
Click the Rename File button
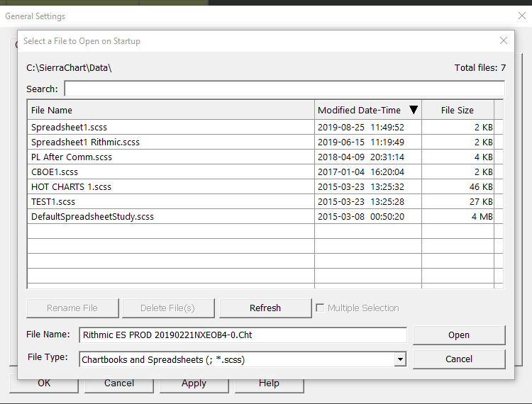click(x=72, y=308)
